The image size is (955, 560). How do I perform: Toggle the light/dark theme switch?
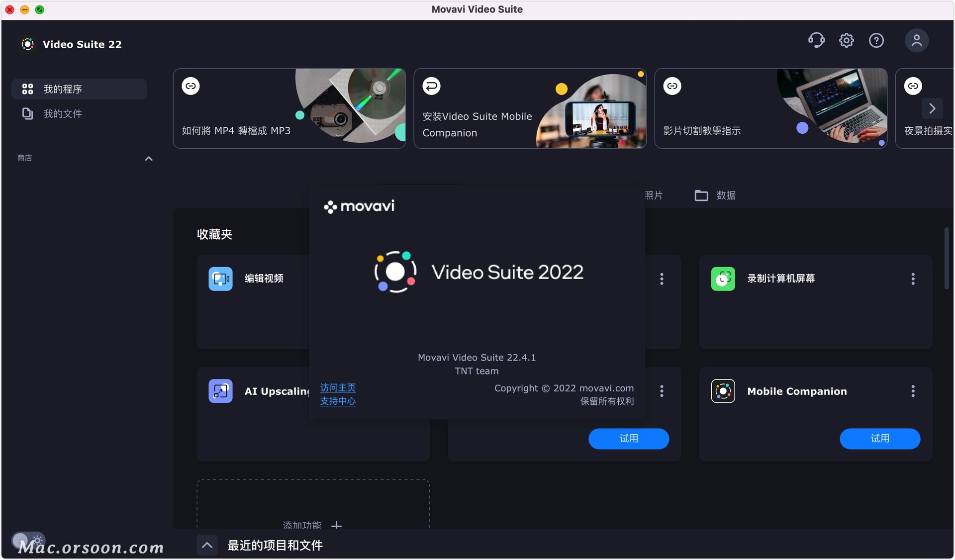click(28, 541)
